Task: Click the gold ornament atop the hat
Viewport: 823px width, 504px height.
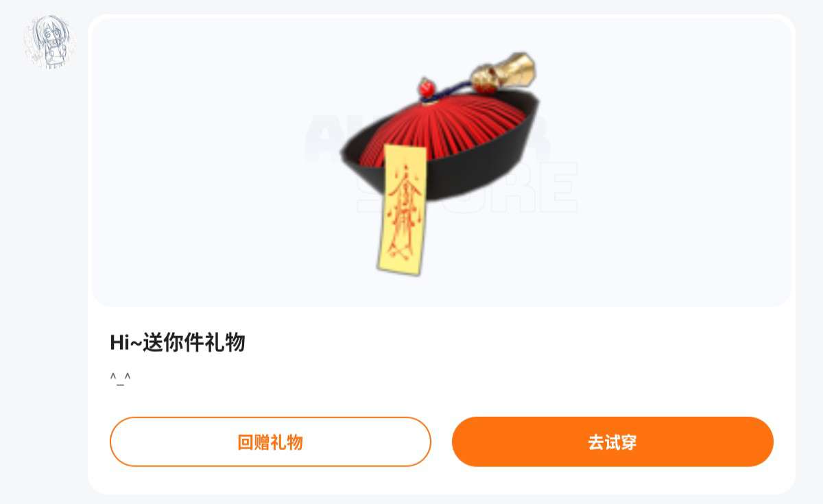Action: pyautogui.click(x=503, y=72)
